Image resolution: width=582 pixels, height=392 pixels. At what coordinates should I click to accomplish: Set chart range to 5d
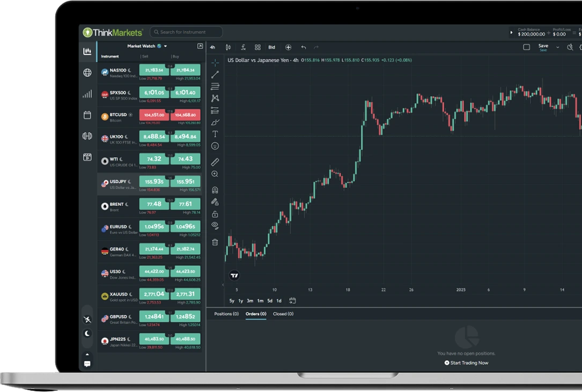[x=270, y=301]
